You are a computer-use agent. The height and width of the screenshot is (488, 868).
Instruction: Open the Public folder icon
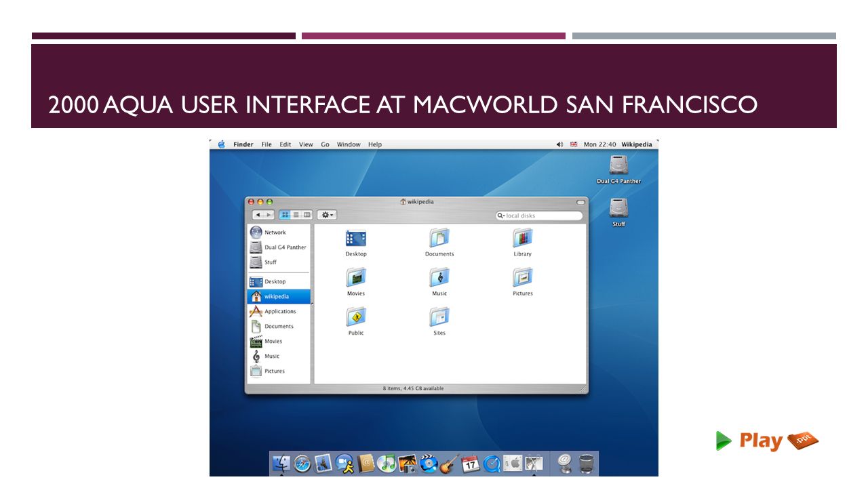(x=356, y=321)
